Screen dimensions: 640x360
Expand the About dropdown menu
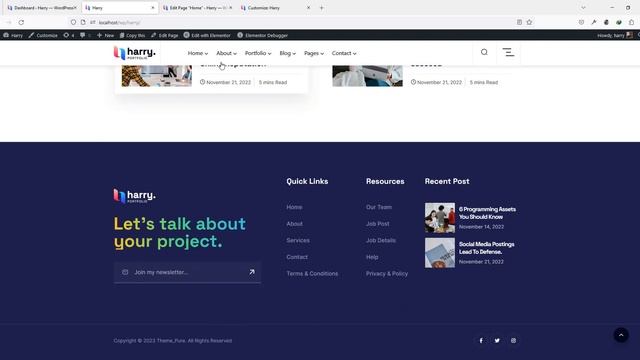pos(226,53)
